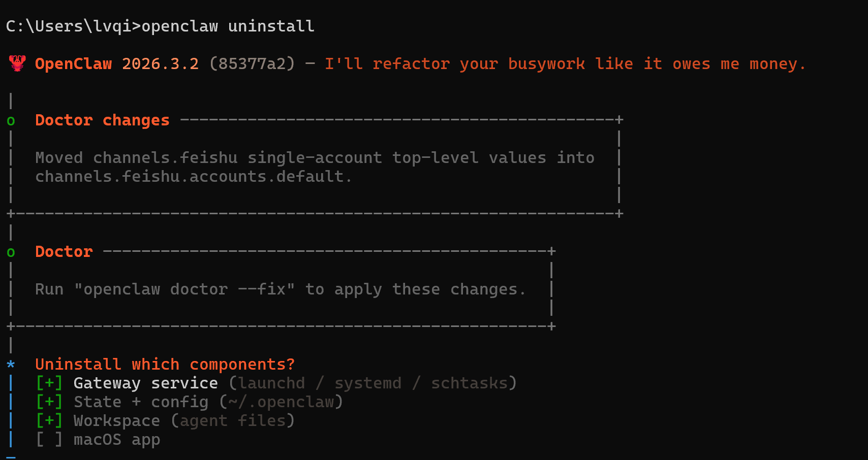
Task: Click the green circle beside Doctor changes
Action: [11, 121]
